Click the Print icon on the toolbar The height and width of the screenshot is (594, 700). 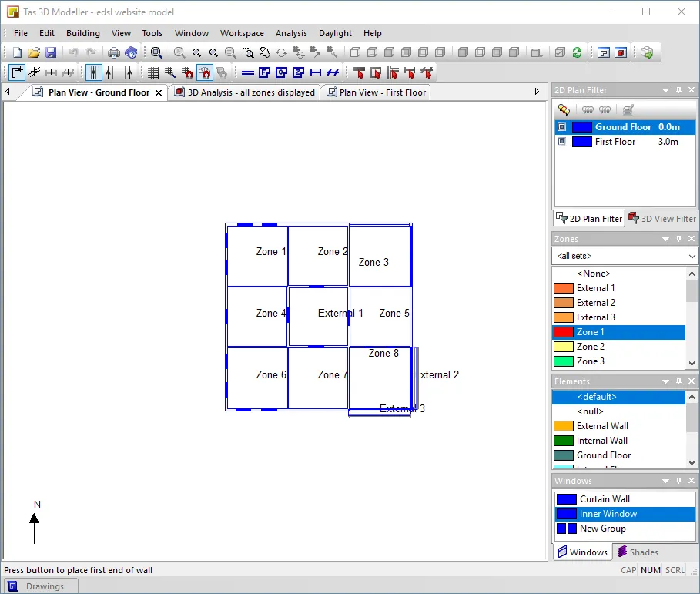[114, 52]
